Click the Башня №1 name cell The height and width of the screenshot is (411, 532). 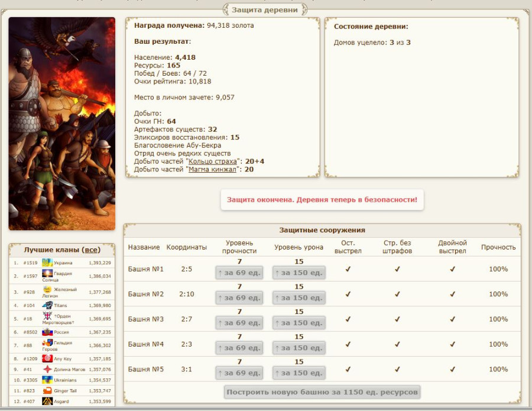[145, 269]
